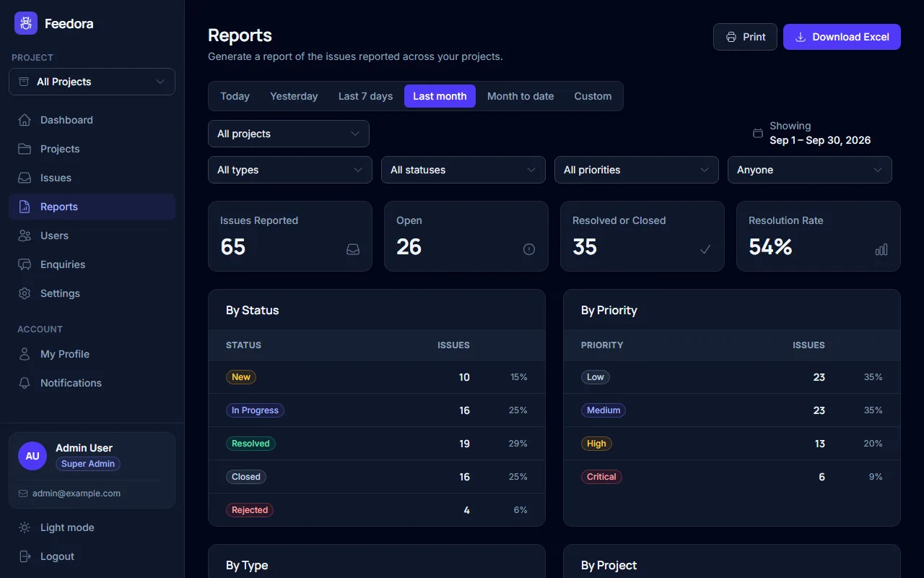The image size is (924, 578).
Task: Click the Notifications bell icon
Action: point(25,383)
